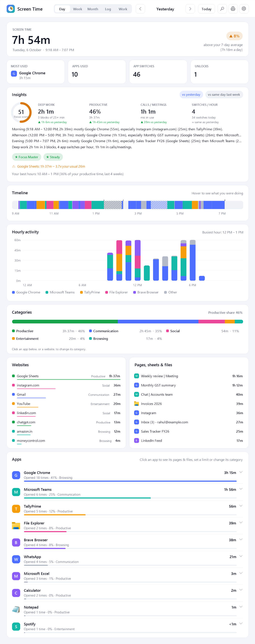Click the warning icon beside Google Sheets alert

pos(14,166)
